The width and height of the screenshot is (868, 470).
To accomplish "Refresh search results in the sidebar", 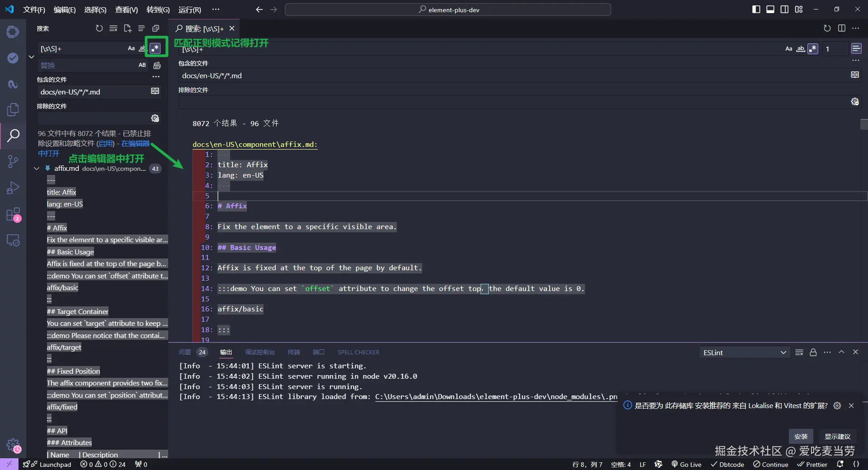I will coord(99,28).
